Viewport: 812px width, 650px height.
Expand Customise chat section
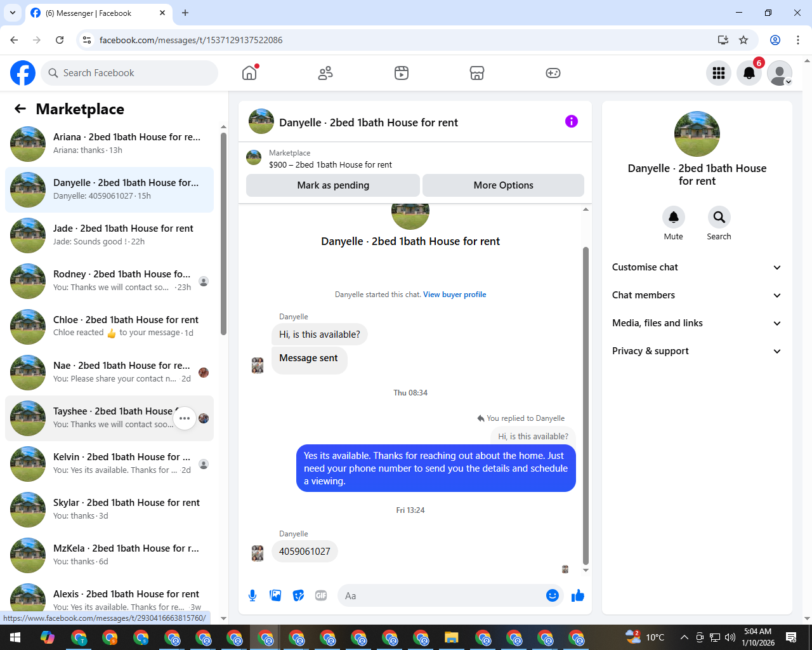tap(697, 267)
